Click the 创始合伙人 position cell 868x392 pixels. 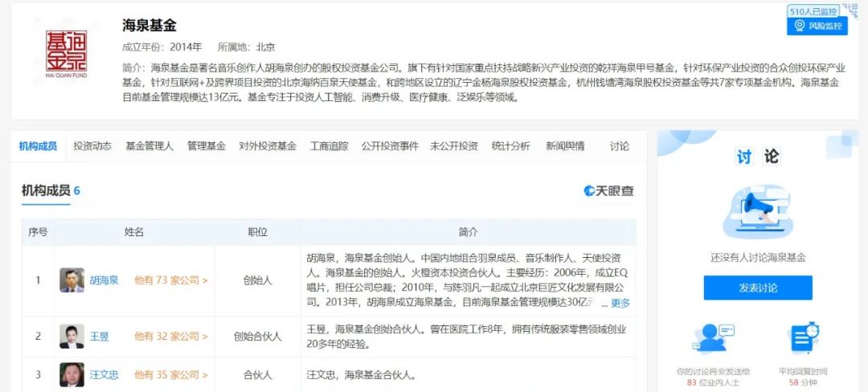257,336
